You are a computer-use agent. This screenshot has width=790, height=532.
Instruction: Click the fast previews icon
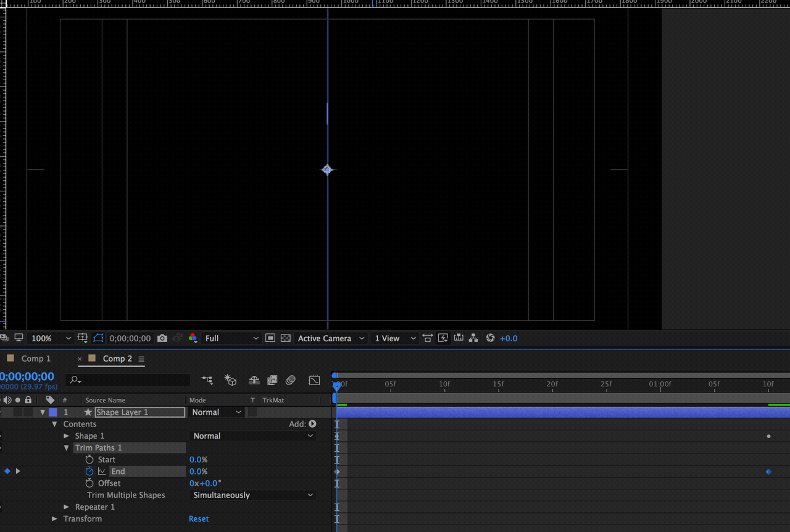tap(443, 338)
